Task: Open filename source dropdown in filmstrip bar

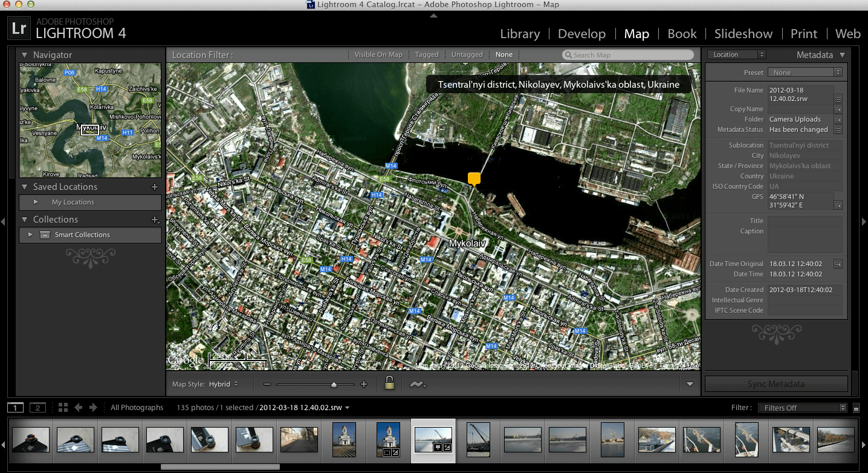Action: tap(347, 408)
